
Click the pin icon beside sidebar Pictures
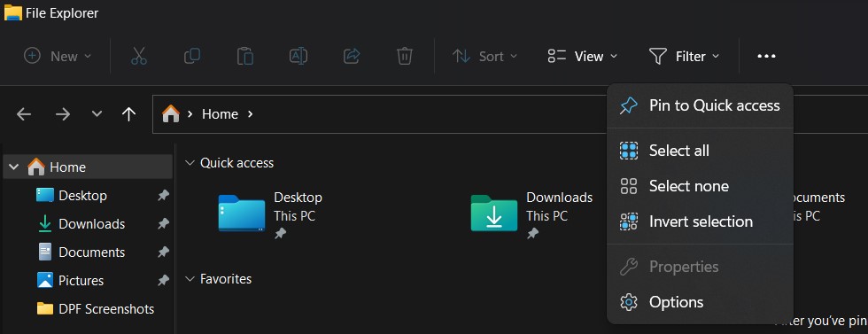[x=163, y=280]
